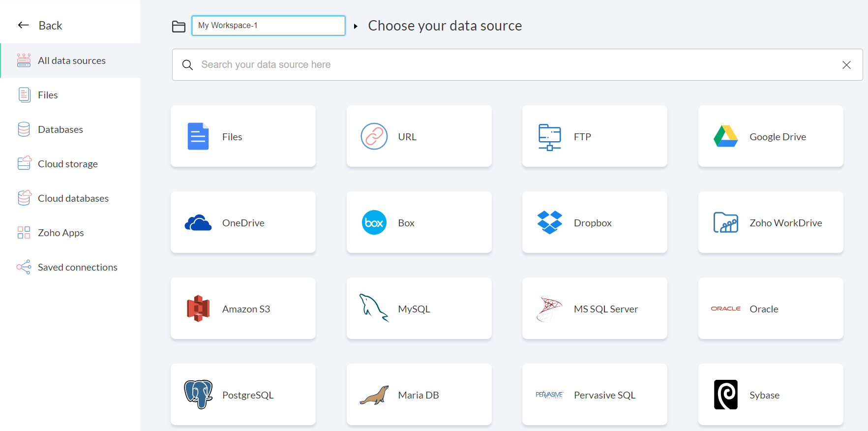Click the Saved connections share icon
The height and width of the screenshot is (431, 868).
point(24,267)
